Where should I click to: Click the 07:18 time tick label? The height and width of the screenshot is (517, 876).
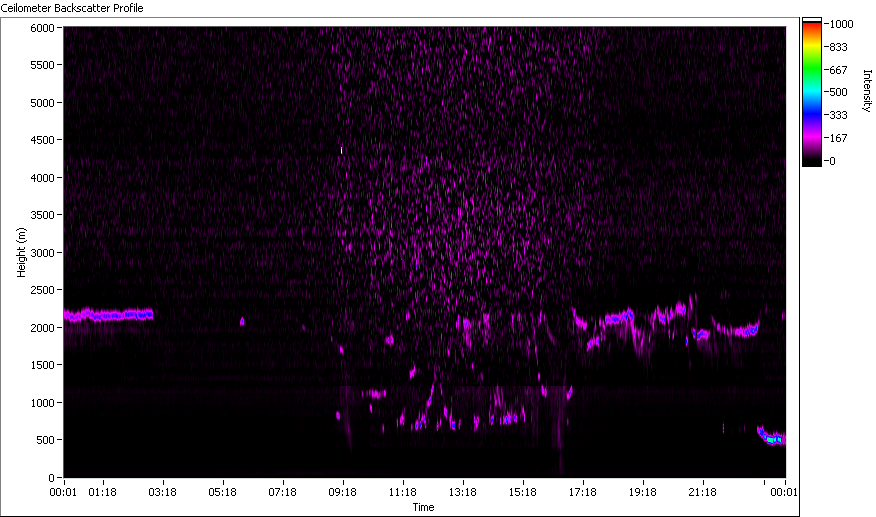(x=282, y=492)
